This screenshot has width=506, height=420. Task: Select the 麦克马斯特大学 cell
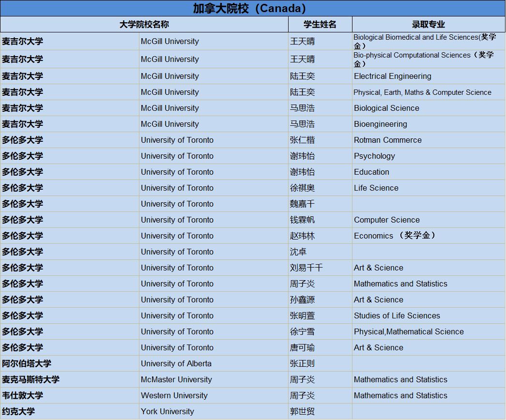[70, 379]
